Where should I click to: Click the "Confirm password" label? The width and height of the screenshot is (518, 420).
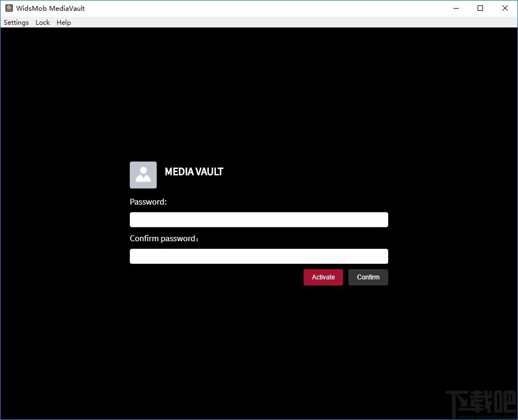(x=164, y=239)
